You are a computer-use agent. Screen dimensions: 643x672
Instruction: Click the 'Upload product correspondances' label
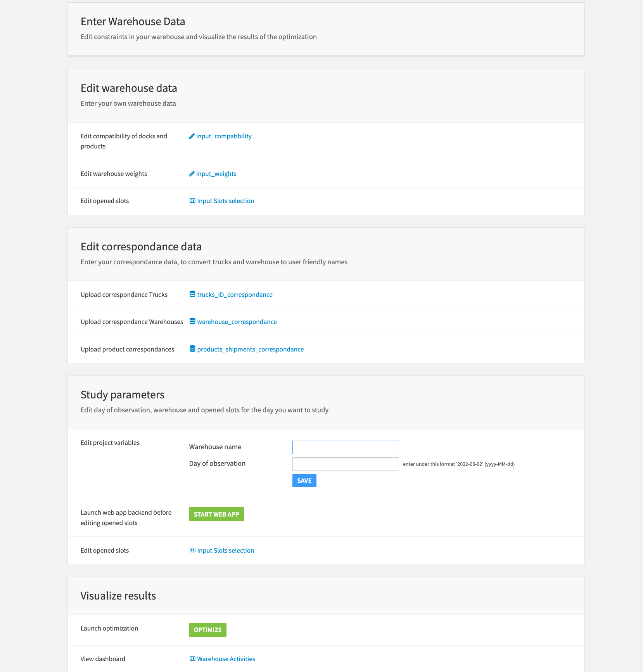[127, 349]
